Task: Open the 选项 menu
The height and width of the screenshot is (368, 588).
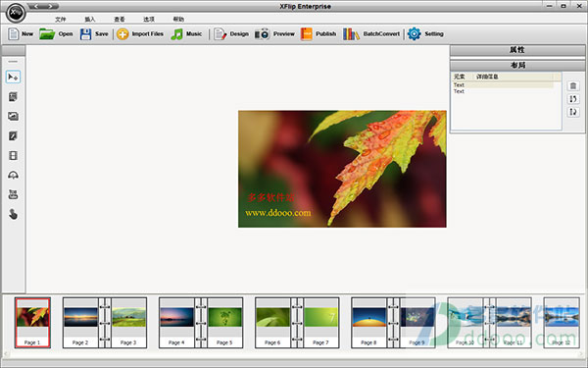Action: coord(149,20)
